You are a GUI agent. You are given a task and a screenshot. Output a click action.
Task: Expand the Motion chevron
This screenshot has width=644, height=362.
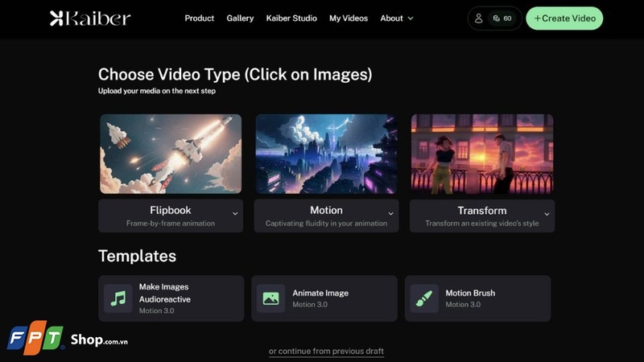click(390, 214)
